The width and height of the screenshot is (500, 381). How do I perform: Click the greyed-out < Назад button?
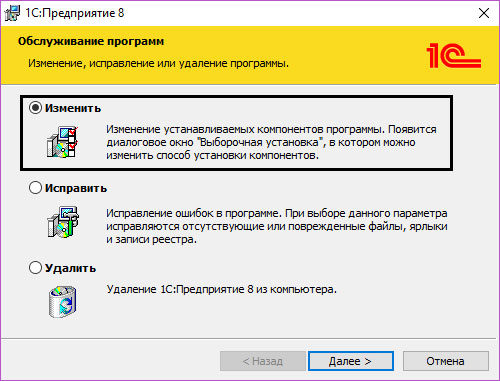point(263,361)
